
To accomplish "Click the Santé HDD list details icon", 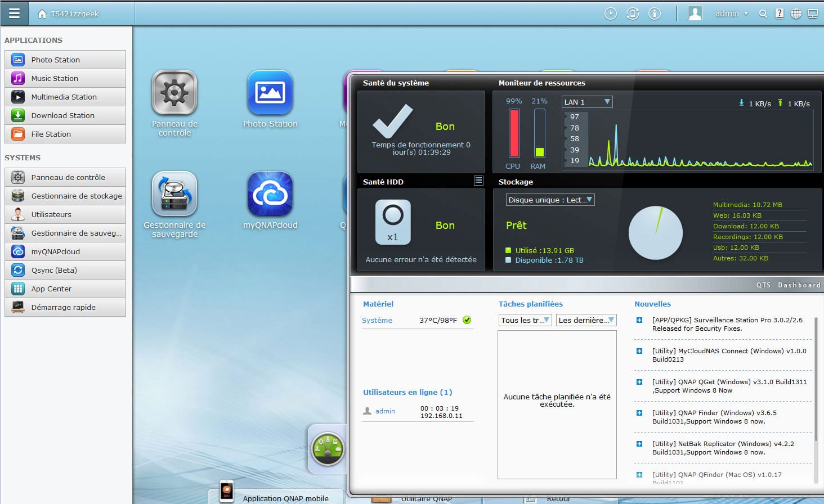I will (x=478, y=181).
